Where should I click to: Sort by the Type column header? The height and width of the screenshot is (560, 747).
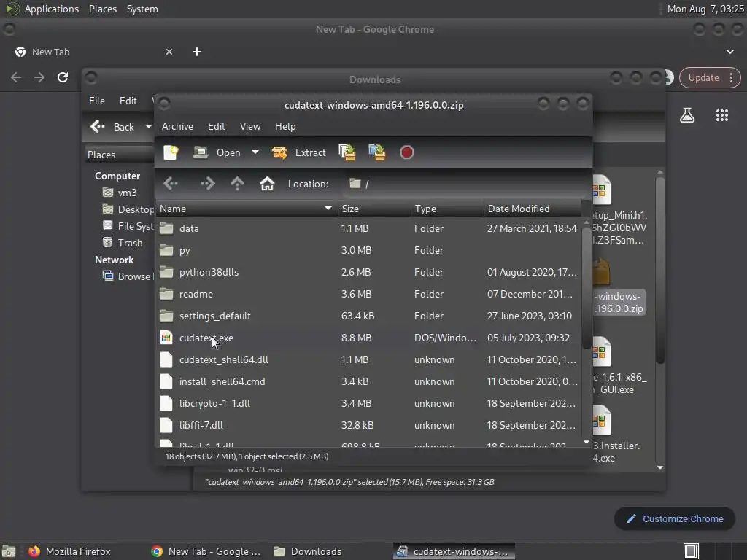pos(447,209)
